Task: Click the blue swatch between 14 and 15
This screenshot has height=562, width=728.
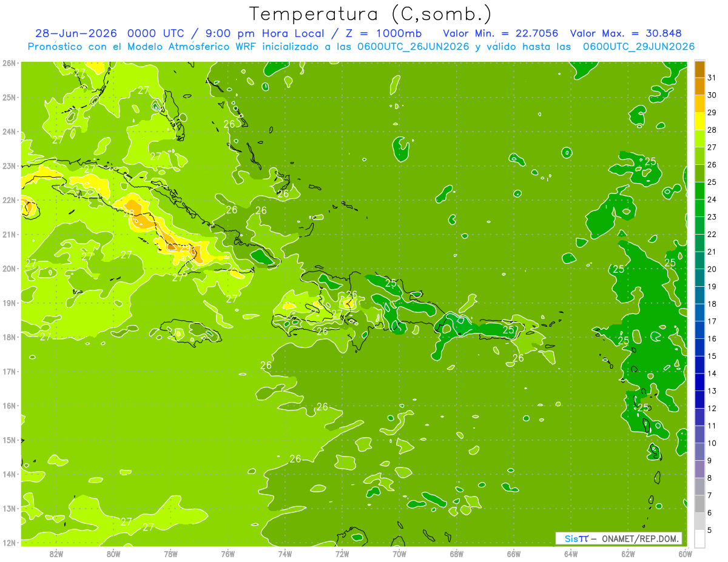Action: pos(699,364)
